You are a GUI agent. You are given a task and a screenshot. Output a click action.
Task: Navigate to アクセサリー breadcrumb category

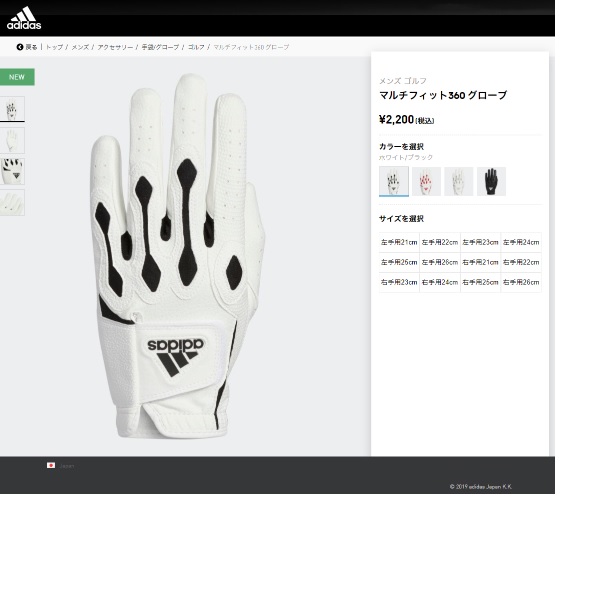[115, 47]
